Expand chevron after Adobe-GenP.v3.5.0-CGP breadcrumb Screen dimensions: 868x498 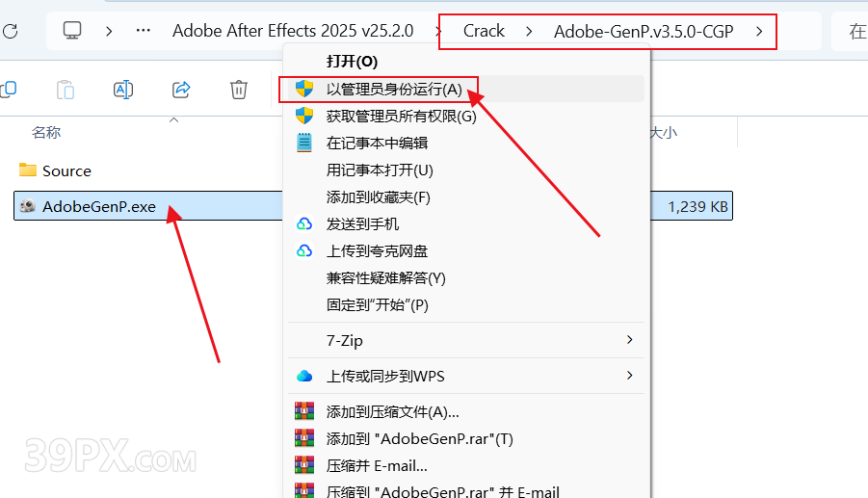(x=759, y=32)
